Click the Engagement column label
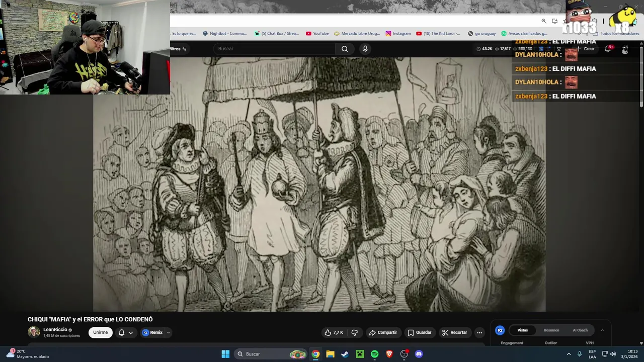Image resolution: width=644 pixels, height=362 pixels. coord(512,343)
